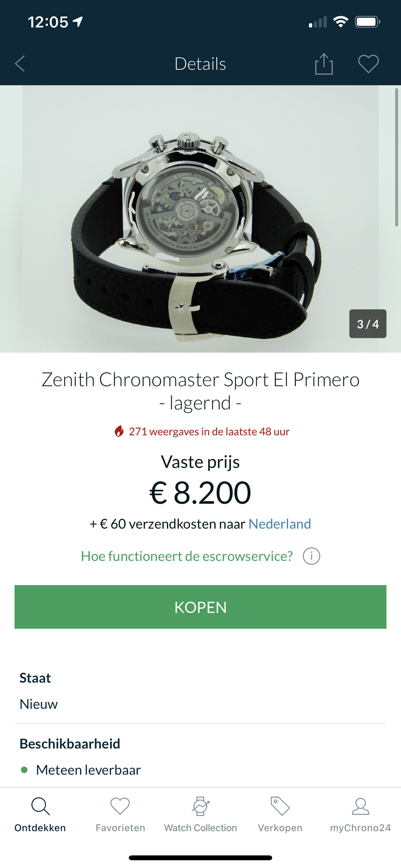401x868 pixels.
Task: Click the Nederland shipping country link
Action: click(280, 524)
